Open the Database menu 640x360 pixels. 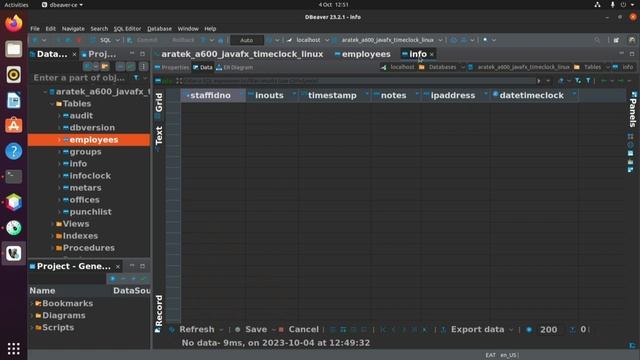coord(159,29)
